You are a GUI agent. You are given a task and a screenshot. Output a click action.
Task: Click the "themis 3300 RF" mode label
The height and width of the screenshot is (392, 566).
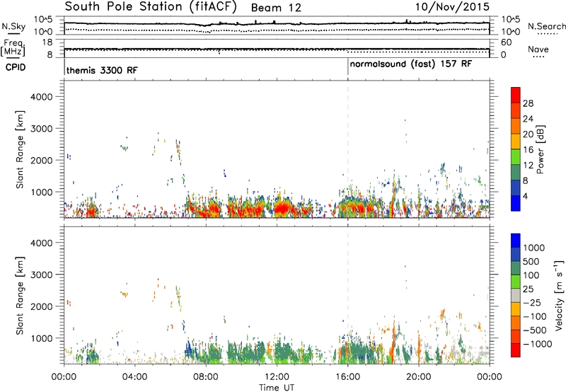[102, 70]
